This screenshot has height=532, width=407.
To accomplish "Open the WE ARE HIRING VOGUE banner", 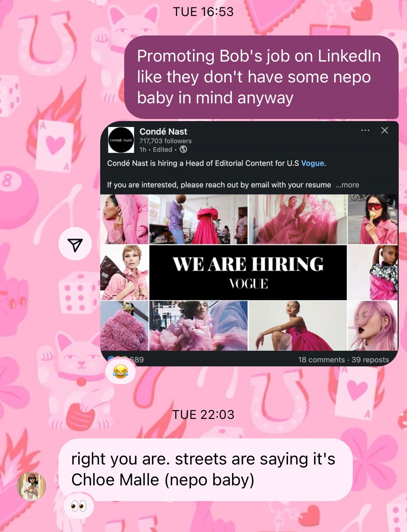I will point(248,273).
